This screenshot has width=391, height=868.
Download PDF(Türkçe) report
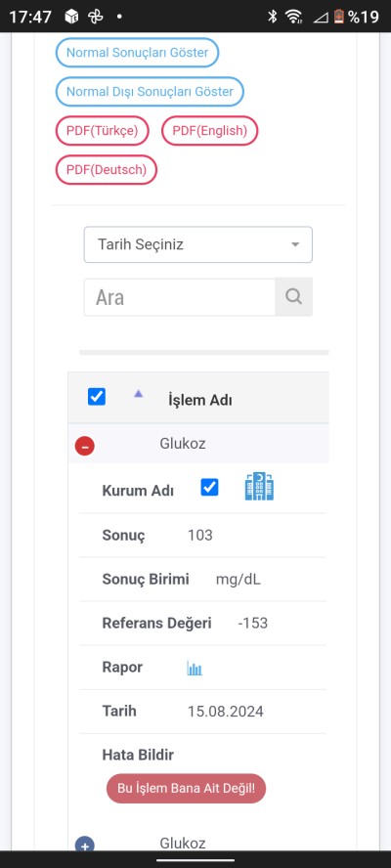(x=103, y=131)
